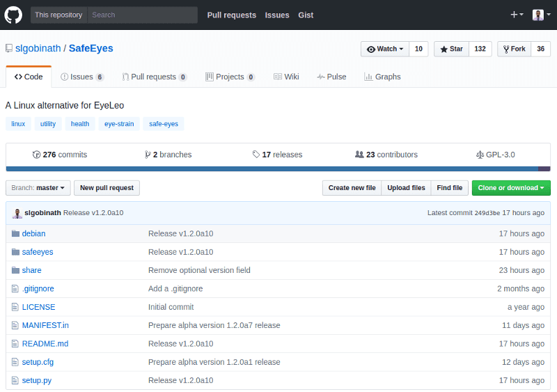Click the setup.py file icon
The image size is (557, 392).
click(x=15, y=381)
